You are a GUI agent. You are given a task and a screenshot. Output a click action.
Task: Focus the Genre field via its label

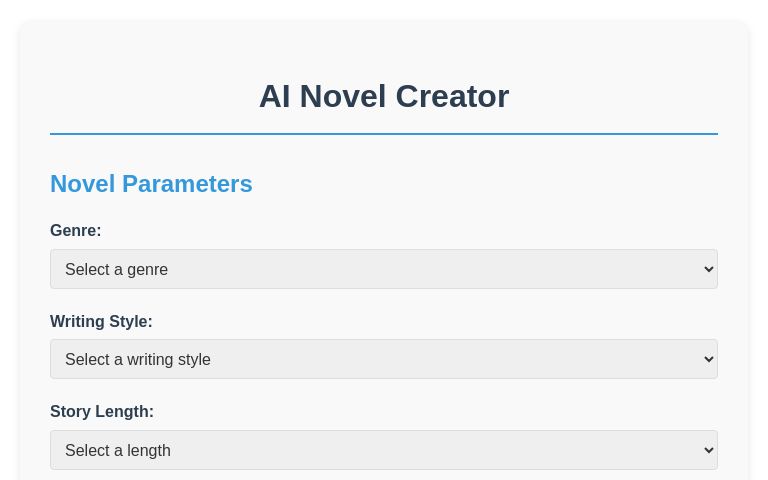coord(76,231)
